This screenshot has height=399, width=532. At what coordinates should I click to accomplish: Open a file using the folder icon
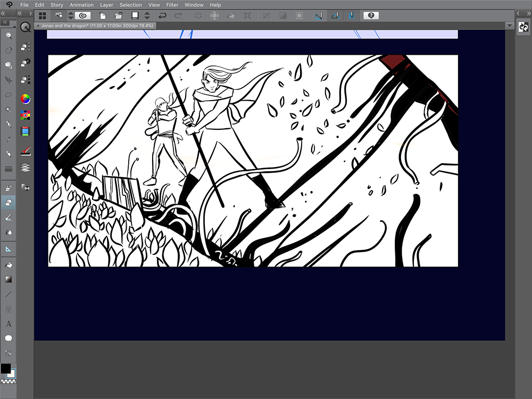[x=118, y=15]
